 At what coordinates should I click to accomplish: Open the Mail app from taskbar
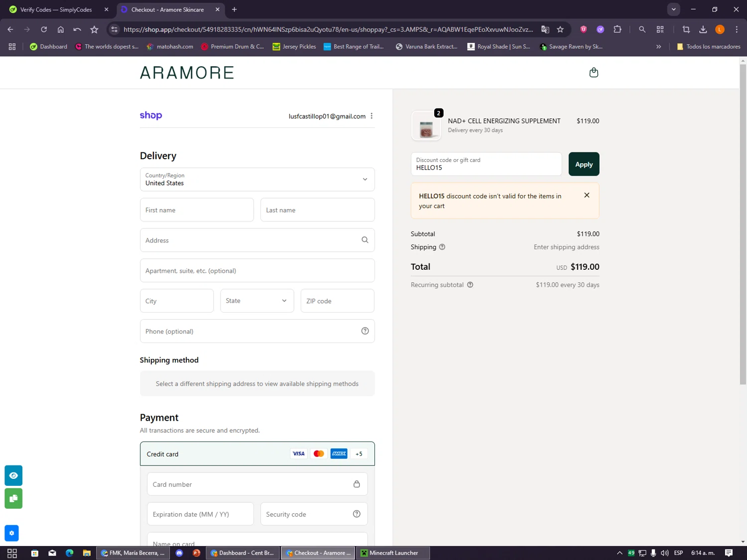click(x=52, y=553)
